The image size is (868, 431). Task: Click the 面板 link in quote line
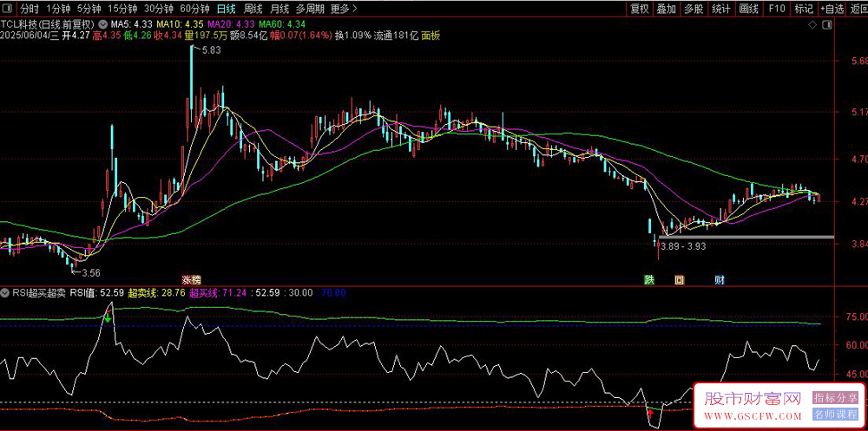tap(431, 36)
